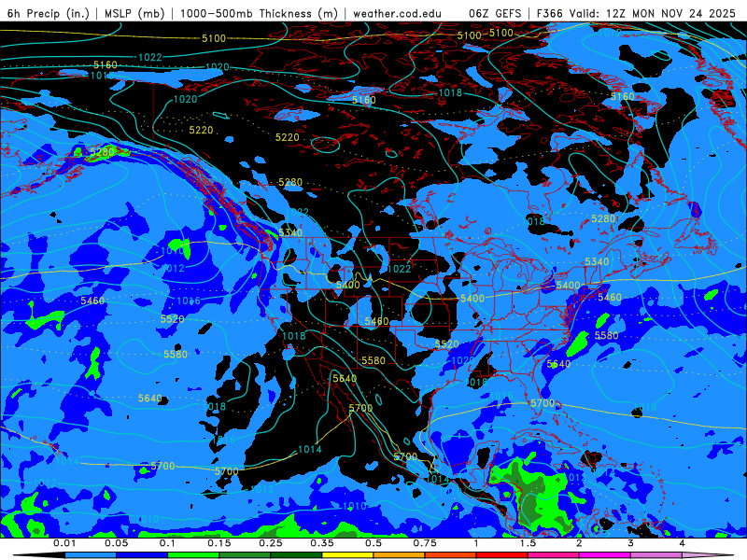Select the red-orange 0.75–1 legend swatch
Screen dimensions: 747x560
point(451,555)
